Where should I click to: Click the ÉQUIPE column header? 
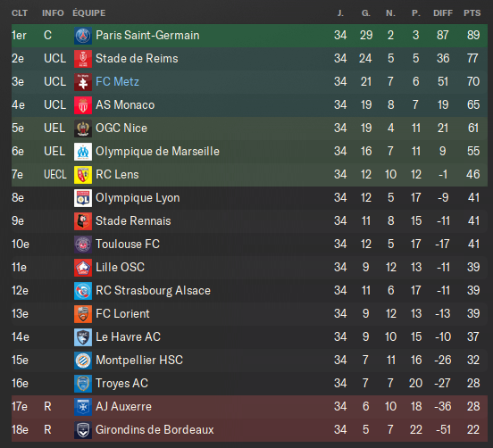[x=89, y=13]
